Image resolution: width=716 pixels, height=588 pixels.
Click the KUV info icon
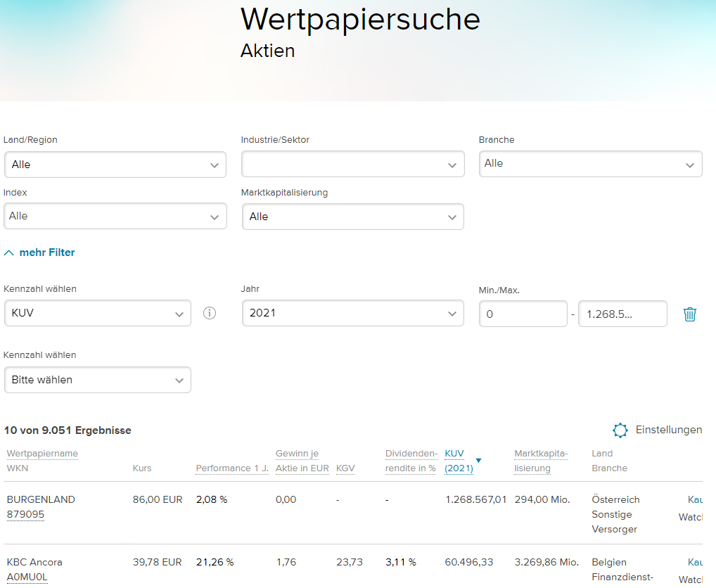(x=210, y=313)
